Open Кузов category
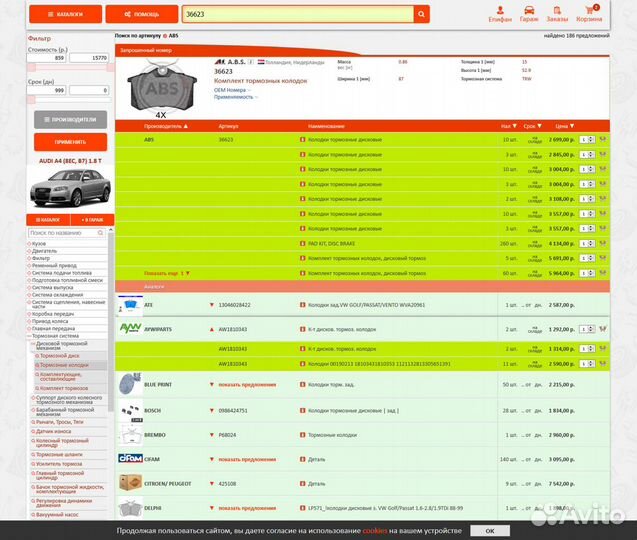The height and width of the screenshot is (540, 637). 39,243
